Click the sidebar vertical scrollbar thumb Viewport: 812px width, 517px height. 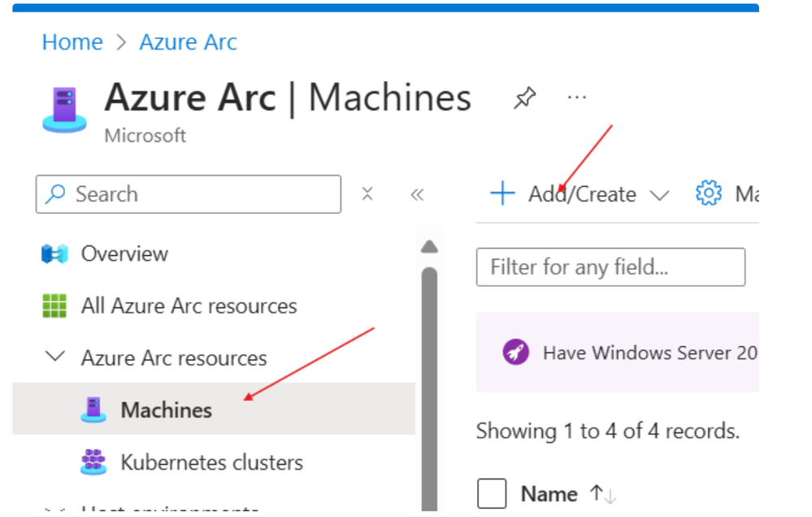click(x=429, y=389)
